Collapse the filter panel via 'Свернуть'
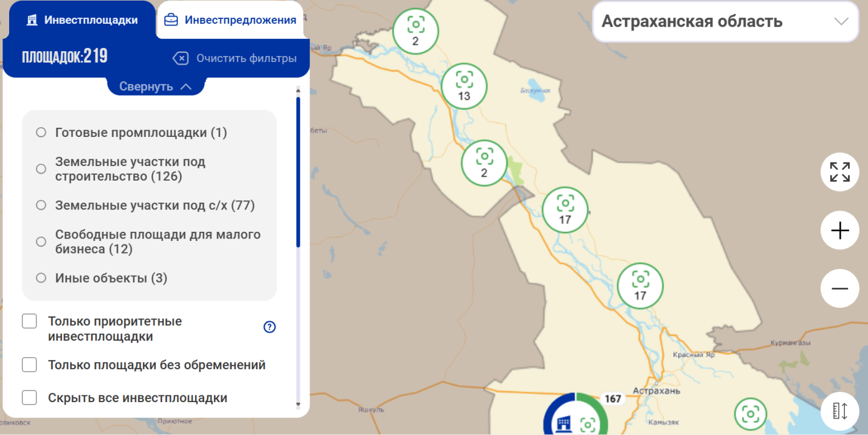 click(156, 86)
